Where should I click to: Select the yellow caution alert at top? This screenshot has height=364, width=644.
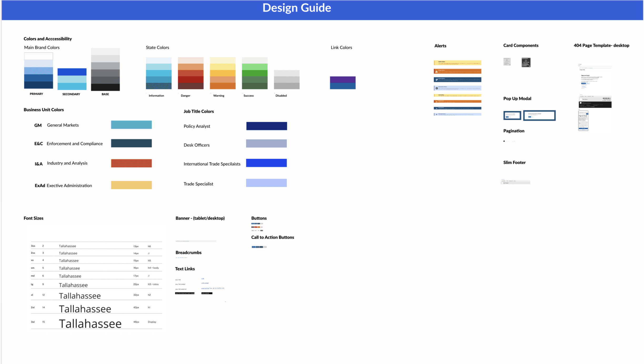(457, 63)
